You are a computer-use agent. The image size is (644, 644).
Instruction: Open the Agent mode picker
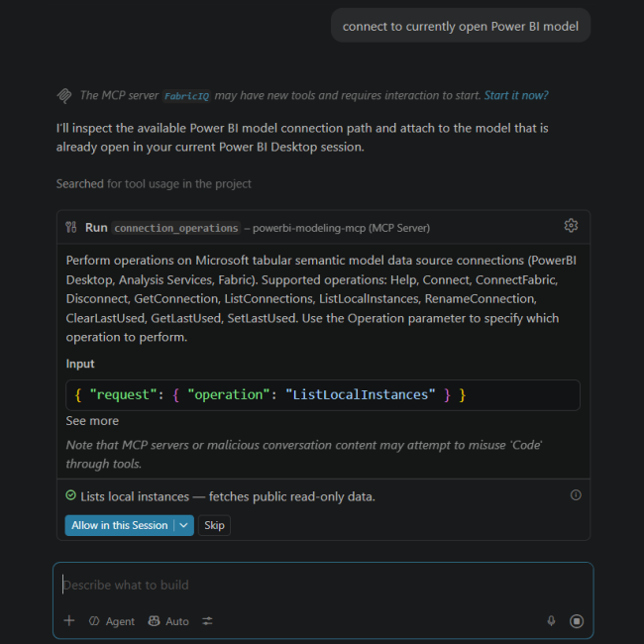point(112,621)
